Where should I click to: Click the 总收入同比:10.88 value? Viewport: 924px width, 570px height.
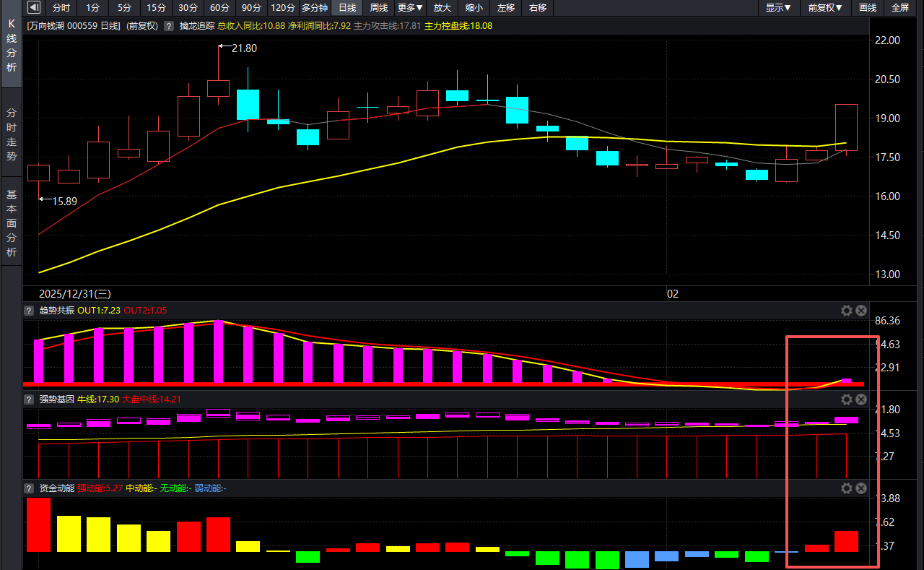tap(251, 26)
